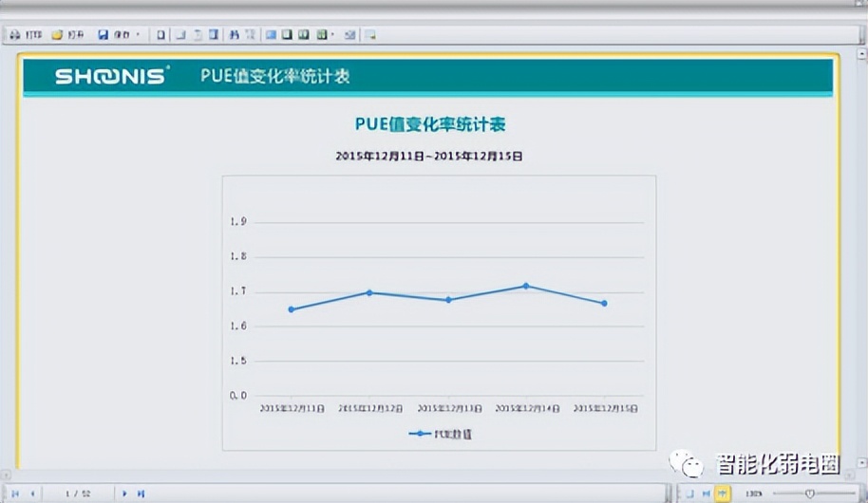Click the Save floppy-disk button
868x503 pixels.
pyautogui.click(x=114, y=35)
